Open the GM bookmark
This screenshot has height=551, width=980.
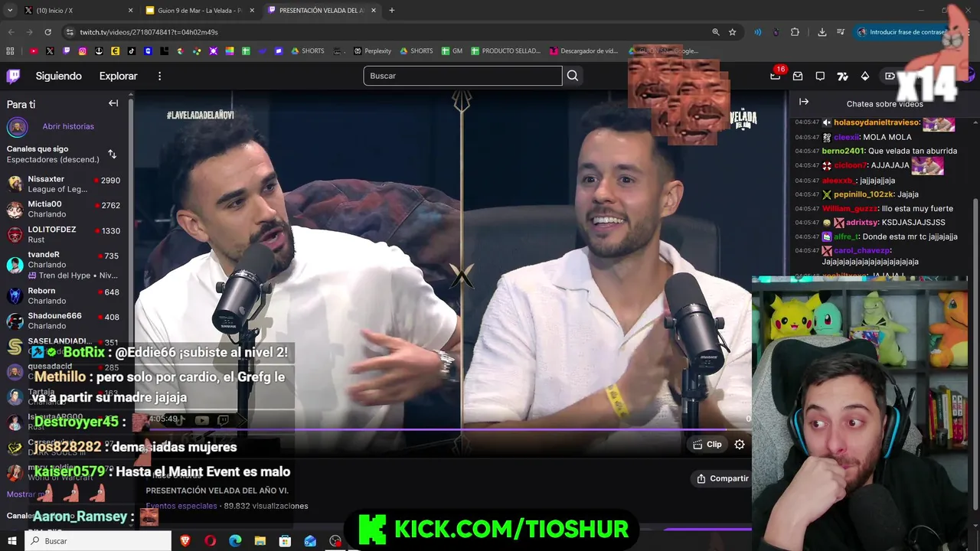point(452,51)
